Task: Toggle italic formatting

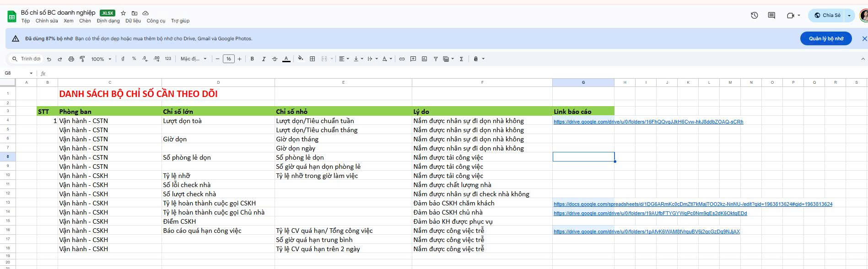Action: (x=264, y=59)
